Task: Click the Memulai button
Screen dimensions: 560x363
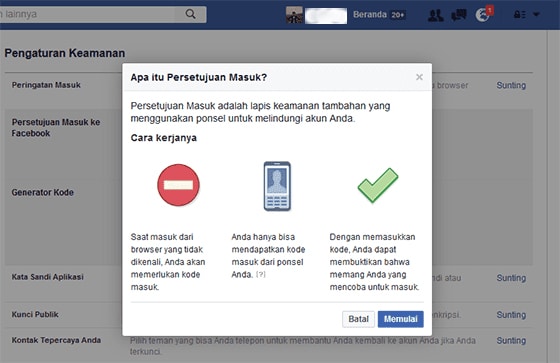Action: (400, 319)
